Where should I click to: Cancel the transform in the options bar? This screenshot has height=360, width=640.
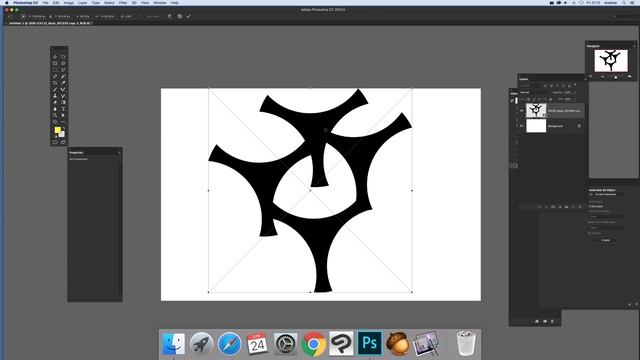(x=180, y=16)
